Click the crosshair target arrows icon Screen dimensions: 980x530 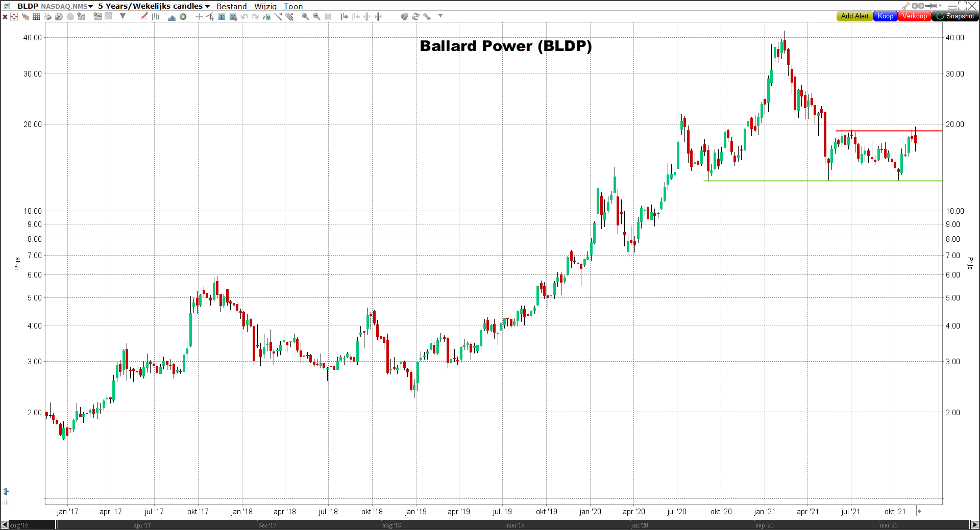pyautogui.click(x=14, y=16)
